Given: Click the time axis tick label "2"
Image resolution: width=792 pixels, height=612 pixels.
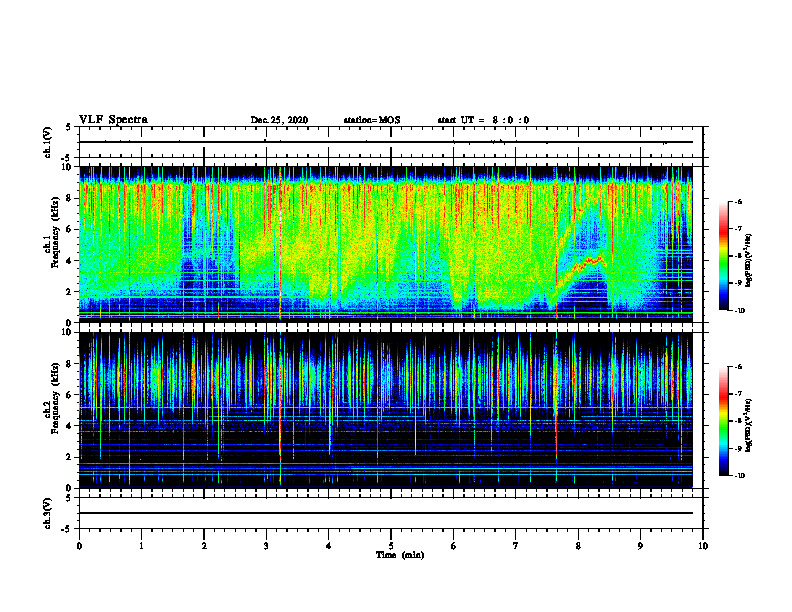Looking at the screenshot, I should pos(204,546).
